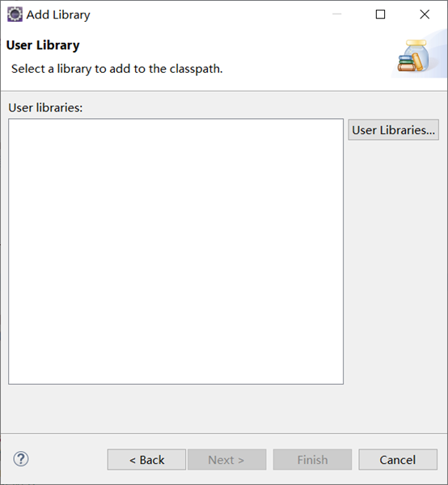Viewport: 448px width, 485px height.
Task: Click the greyed-out Finish button
Action: coord(312,460)
